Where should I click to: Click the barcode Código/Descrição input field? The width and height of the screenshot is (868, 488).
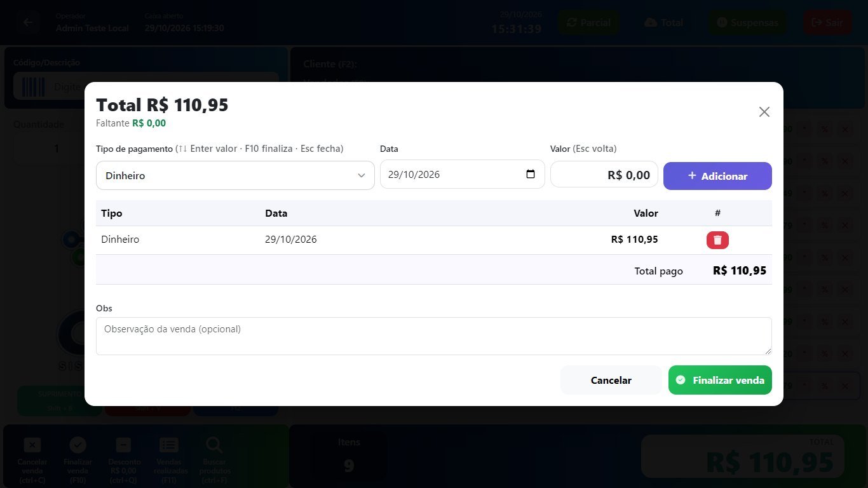[x=146, y=86]
